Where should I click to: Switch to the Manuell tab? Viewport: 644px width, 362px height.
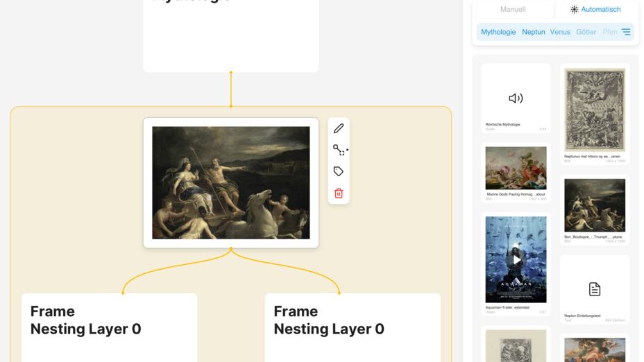pyautogui.click(x=513, y=10)
